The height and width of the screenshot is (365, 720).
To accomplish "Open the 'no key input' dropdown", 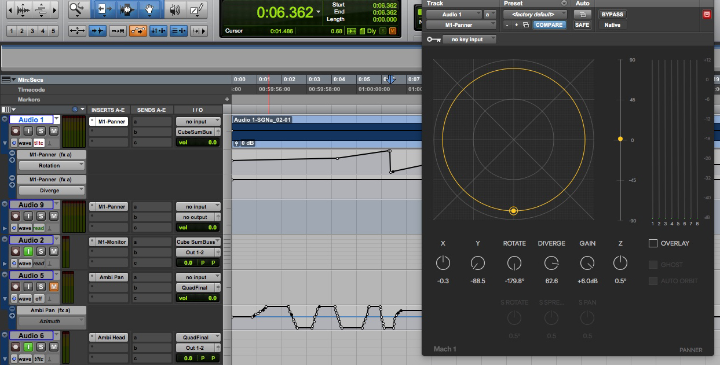I will [x=469, y=39].
